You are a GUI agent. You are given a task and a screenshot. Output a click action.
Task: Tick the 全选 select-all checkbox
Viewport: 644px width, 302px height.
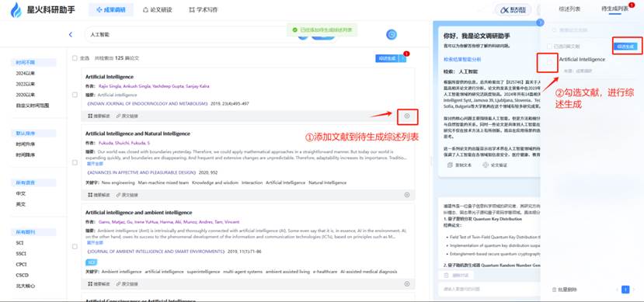(75, 58)
